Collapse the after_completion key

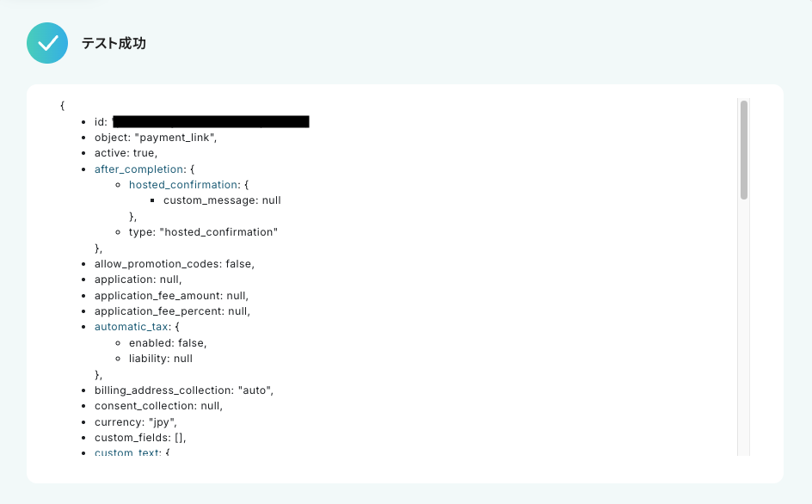click(138, 169)
